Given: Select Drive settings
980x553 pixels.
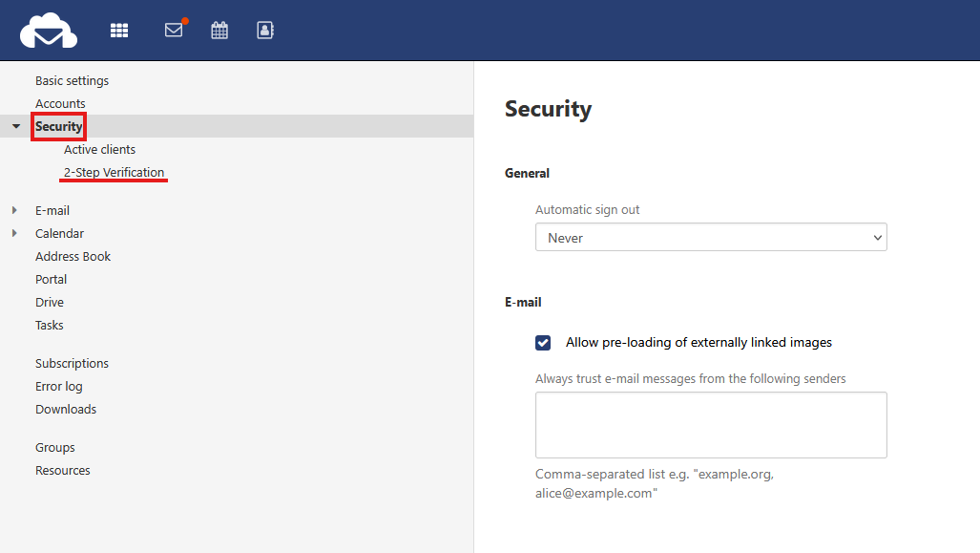Looking at the screenshot, I should 50,302.
